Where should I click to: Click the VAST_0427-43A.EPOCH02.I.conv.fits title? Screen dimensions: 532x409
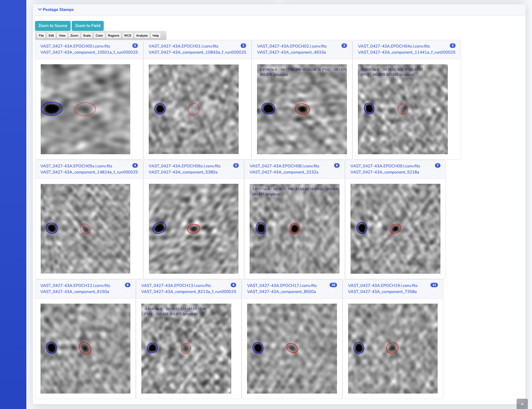(x=292, y=46)
